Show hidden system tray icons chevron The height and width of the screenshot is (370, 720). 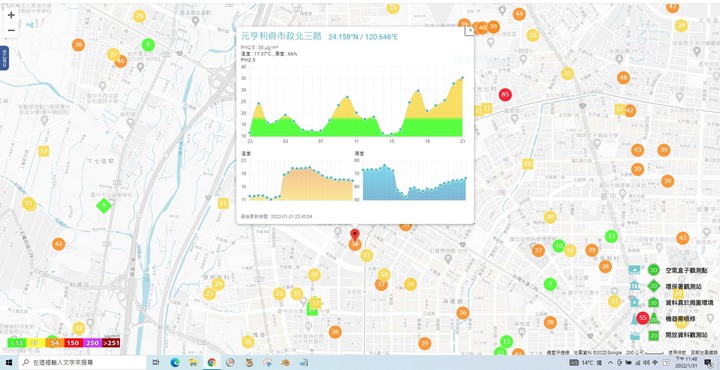click(612, 363)
